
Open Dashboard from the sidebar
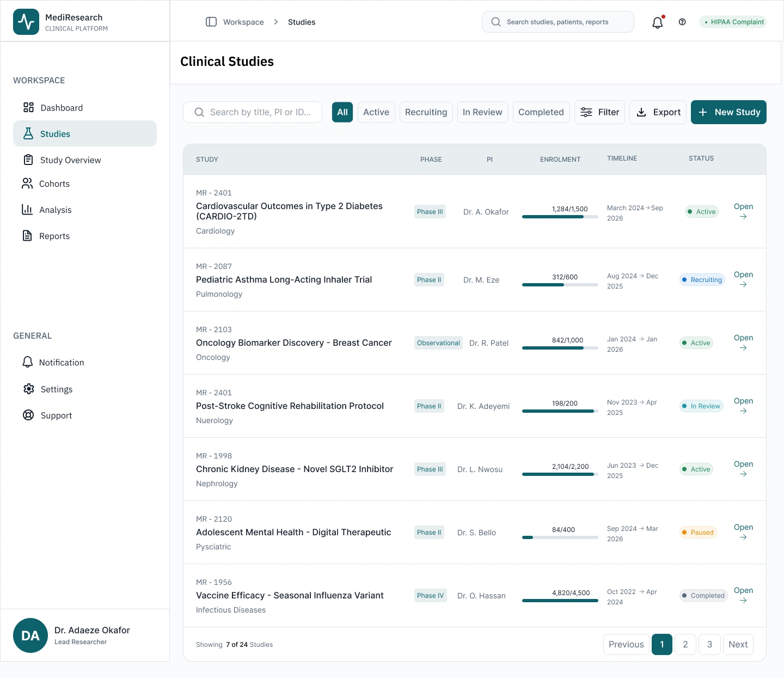click(85, 107)
